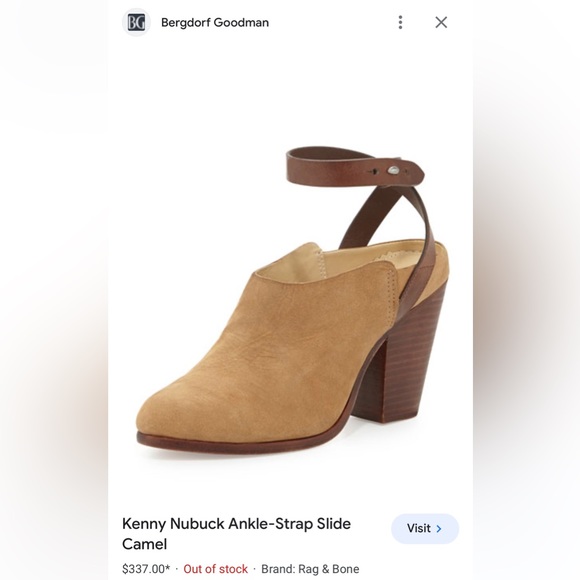Close the product preview panel
580x580 pixels.
441,23
